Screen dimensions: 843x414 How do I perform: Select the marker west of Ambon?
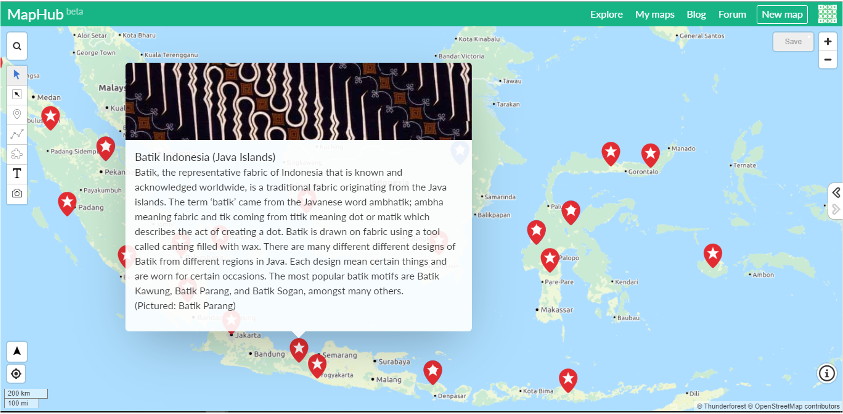pyautogui.click(x=713, y=255)
